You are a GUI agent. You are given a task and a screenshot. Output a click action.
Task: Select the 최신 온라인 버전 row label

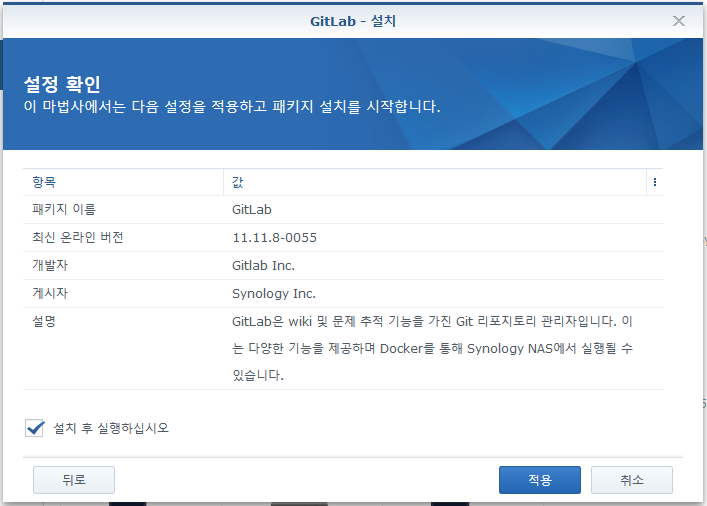[78, 237]
